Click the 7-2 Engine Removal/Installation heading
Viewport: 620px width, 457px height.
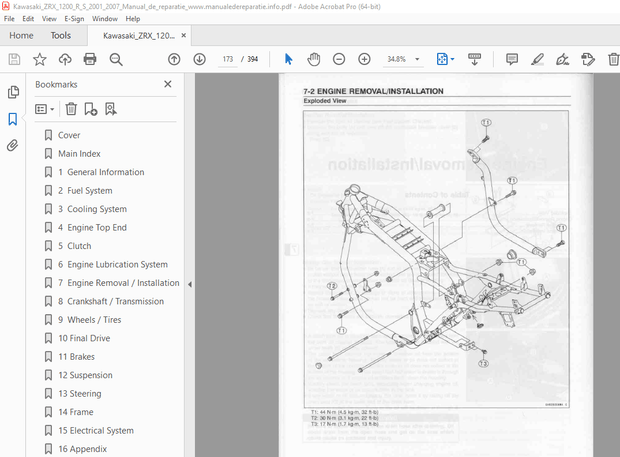click(x=373, y=91)
